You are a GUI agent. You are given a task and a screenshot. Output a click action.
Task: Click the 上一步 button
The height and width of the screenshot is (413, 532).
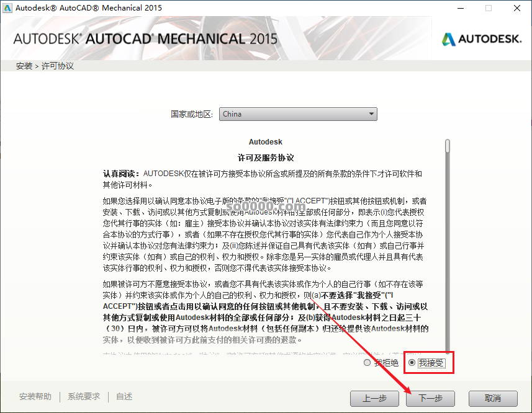pos(375,399)
